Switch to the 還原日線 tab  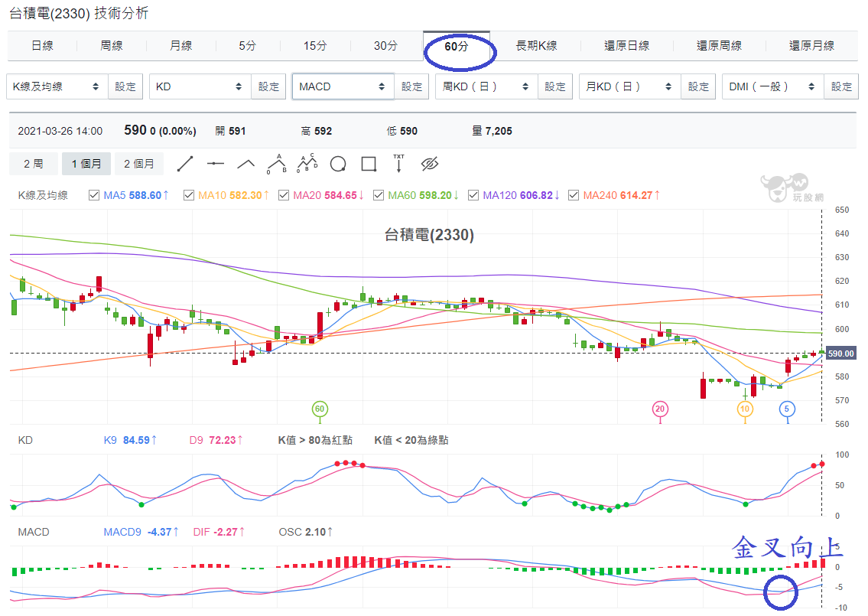tap(626, 46)
